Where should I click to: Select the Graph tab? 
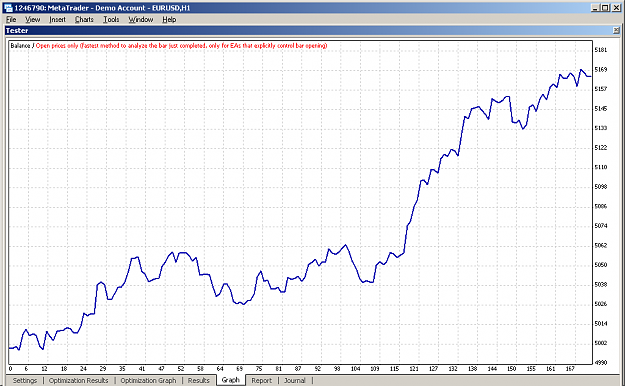pos(231,380)
